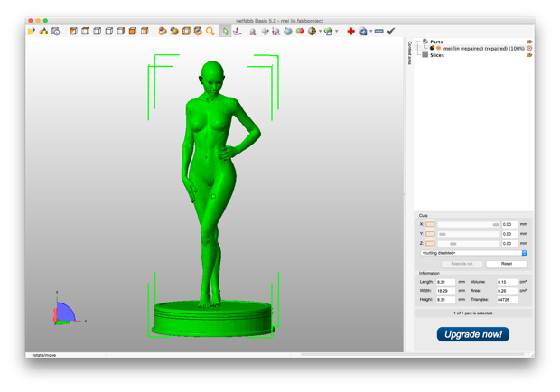Click the Area field showing 8.26
Screen dimensions: 560x392
click(507, 291)
